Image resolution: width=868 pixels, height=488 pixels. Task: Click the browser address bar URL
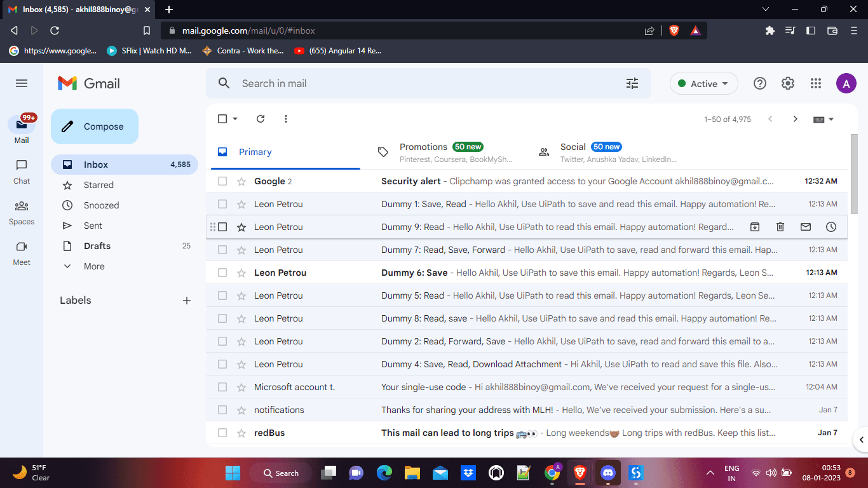(x=248, y=30)
